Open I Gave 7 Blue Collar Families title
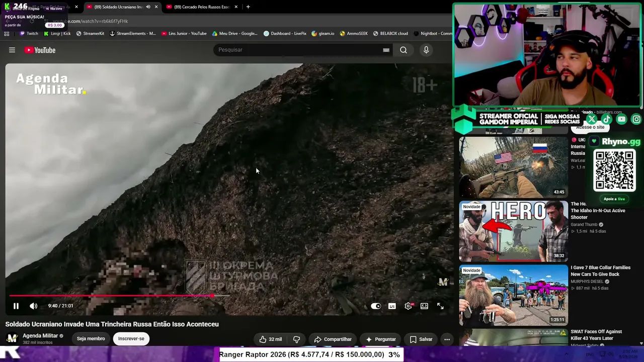This screenshot has height=362, width=644. (x=601, y=271)
